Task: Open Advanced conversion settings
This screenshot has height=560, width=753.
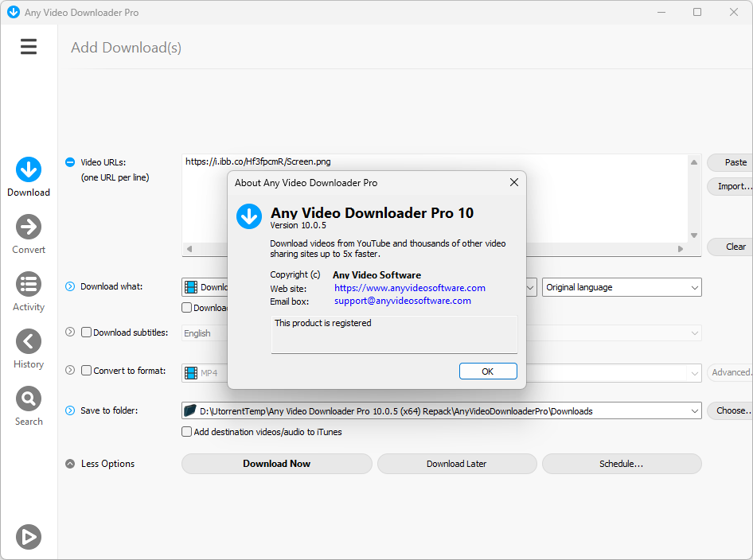Action: click(x=731, y=372)
